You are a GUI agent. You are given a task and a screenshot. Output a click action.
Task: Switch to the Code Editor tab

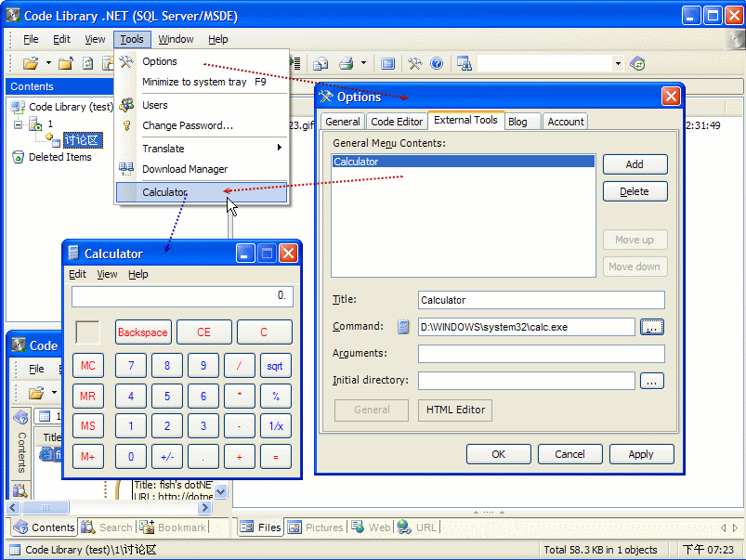[x=397, y=122]
